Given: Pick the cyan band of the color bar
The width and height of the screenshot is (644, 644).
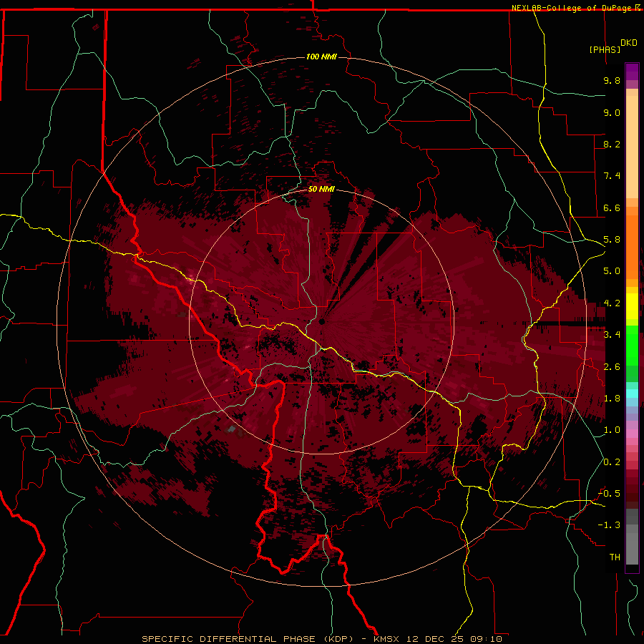Looking at the screenshot, I should point(632,394).
